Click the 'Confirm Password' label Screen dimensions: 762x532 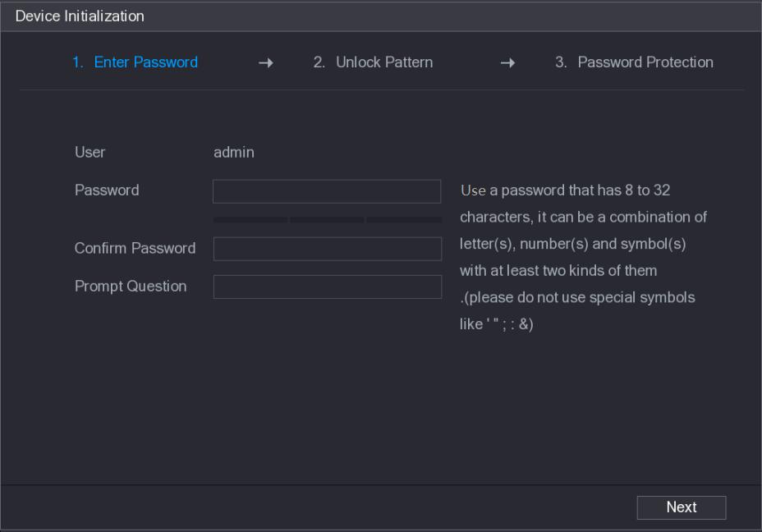pyautogui.click(x=135, y=248)
